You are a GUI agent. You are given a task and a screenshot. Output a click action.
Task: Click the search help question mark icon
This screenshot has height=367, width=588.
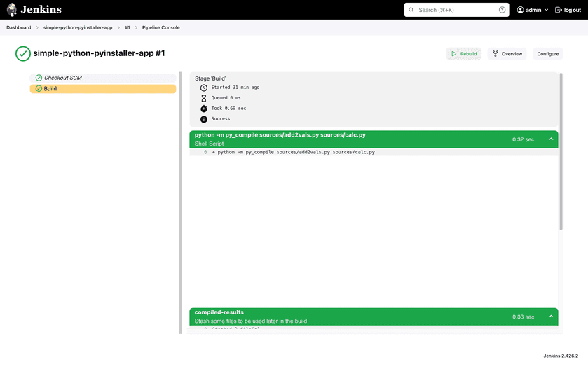(502, 10)
